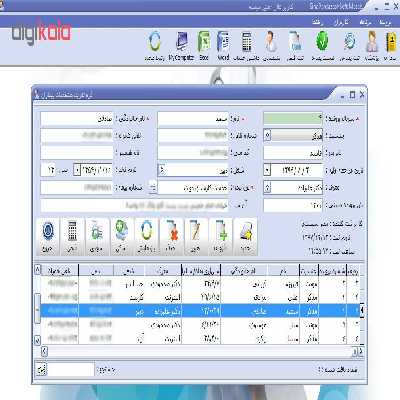This screenshot has height=400, width=400.
Task: Launch Word from the main toolbar
Action: pos(223,42)
